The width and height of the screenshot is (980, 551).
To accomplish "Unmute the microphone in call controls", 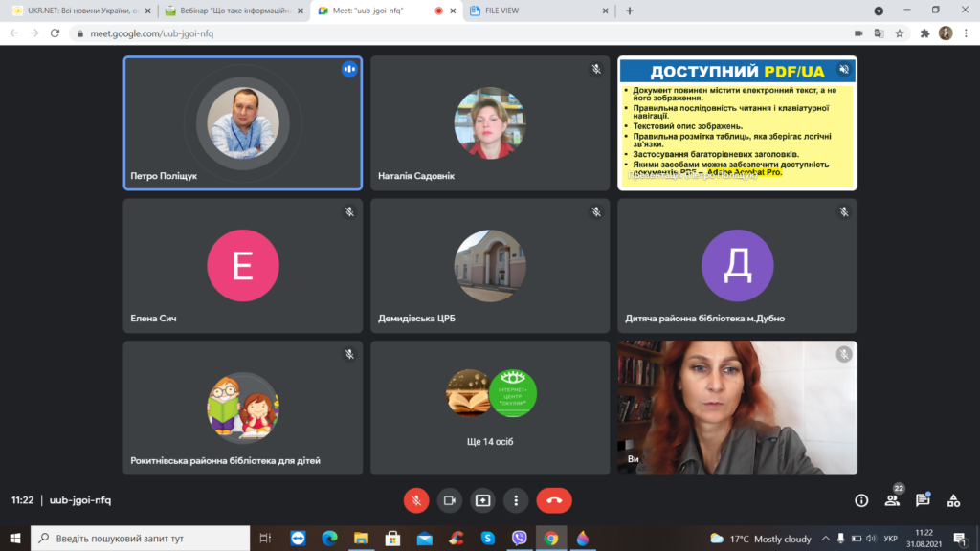I will coord(416,500).
